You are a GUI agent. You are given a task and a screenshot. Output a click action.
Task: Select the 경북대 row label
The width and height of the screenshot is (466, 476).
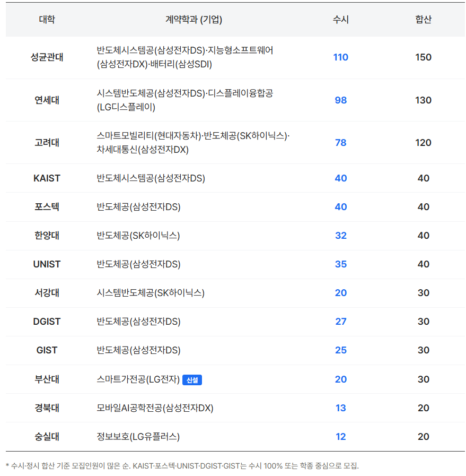(x=47, y=408)
